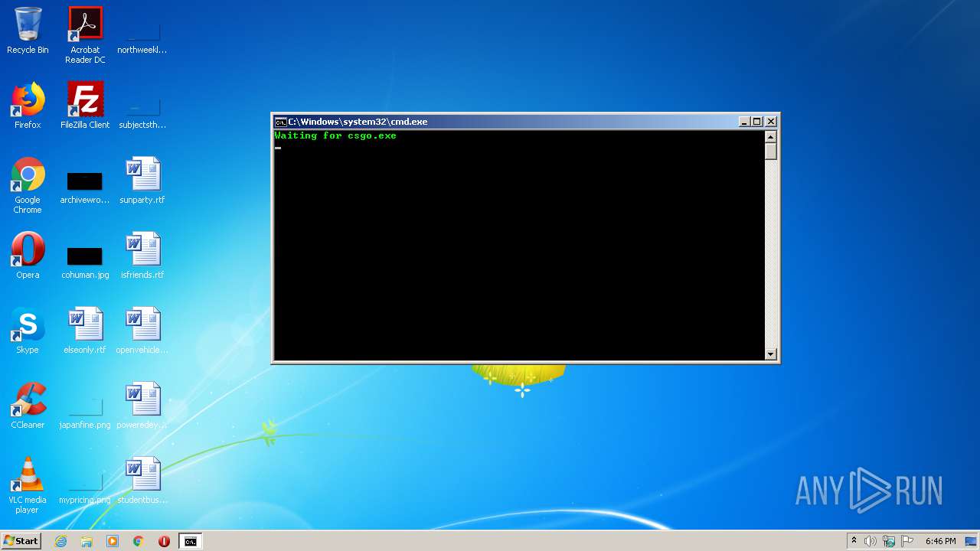This screenshot has height=551, width=980.
Task: Click cmd window scroll down arrow
Action: [x=771, y=354]
